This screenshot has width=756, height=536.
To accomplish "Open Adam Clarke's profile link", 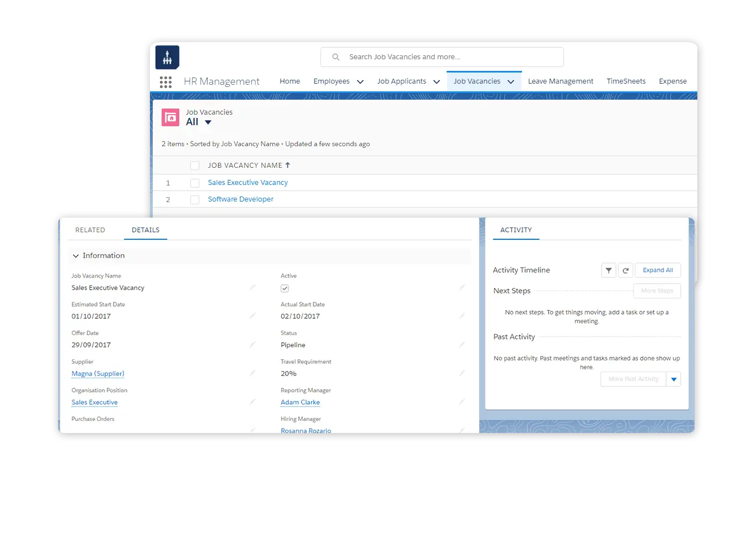I will click(x=300, y=403).
